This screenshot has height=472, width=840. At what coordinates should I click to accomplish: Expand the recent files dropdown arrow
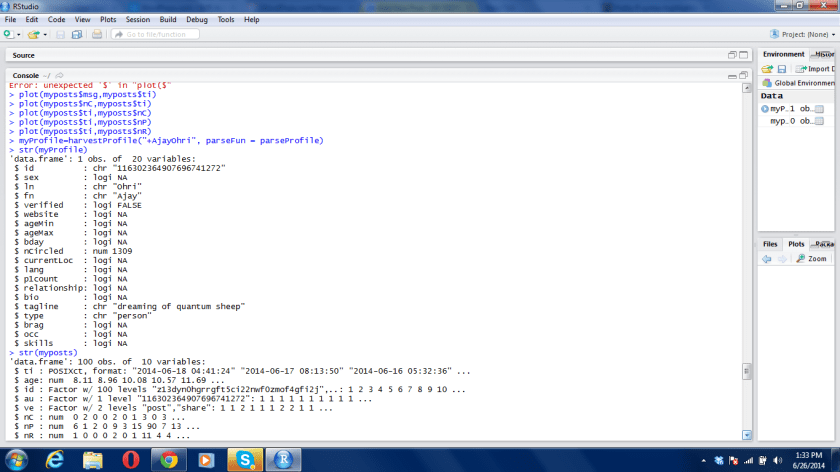(45, 35)
